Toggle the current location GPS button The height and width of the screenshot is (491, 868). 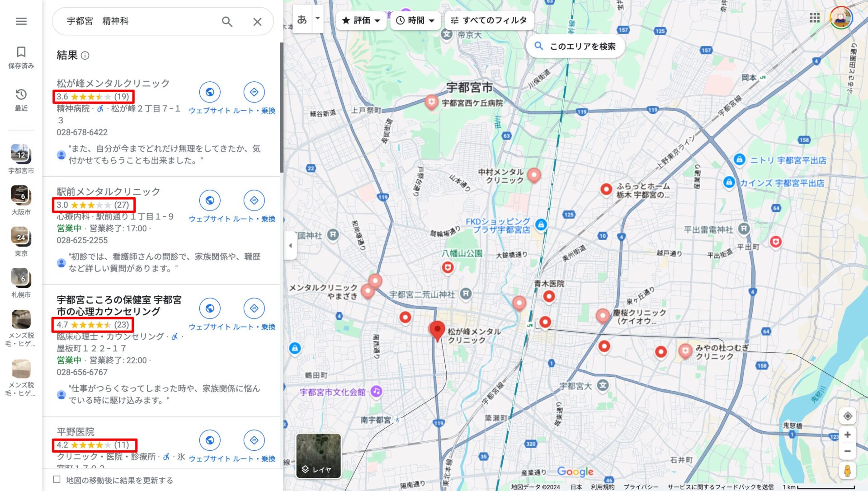click(847, 415)
